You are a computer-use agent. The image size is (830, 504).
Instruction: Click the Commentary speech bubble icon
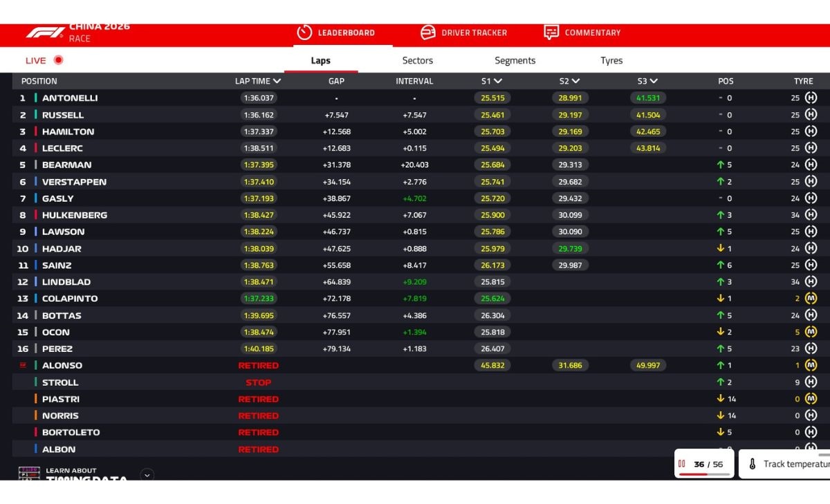551,32
